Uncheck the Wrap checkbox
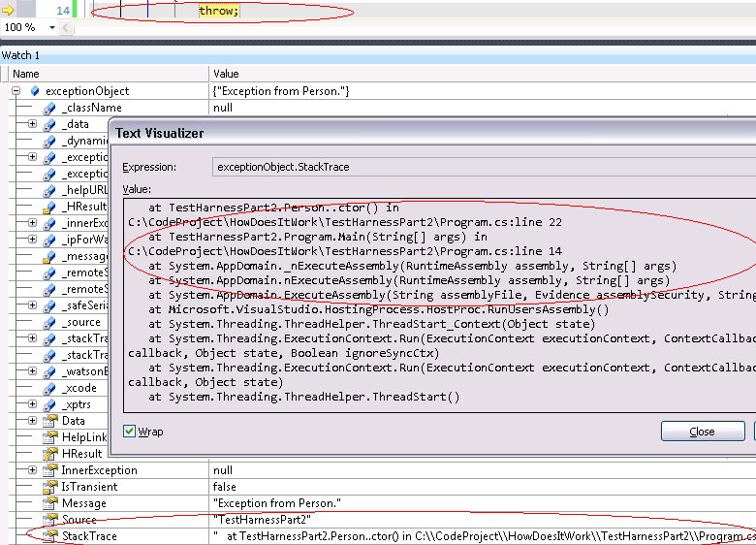 (129, 432)
